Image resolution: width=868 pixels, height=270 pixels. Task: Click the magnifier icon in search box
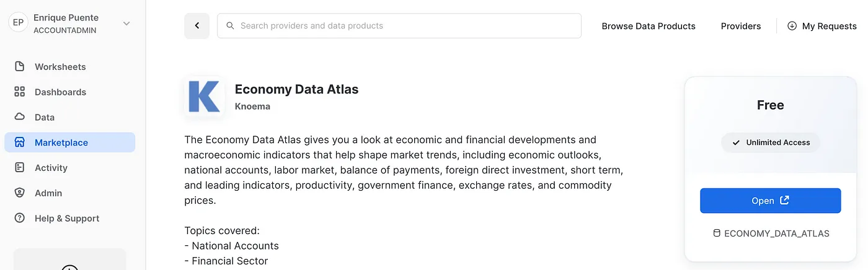pos(230,26)
